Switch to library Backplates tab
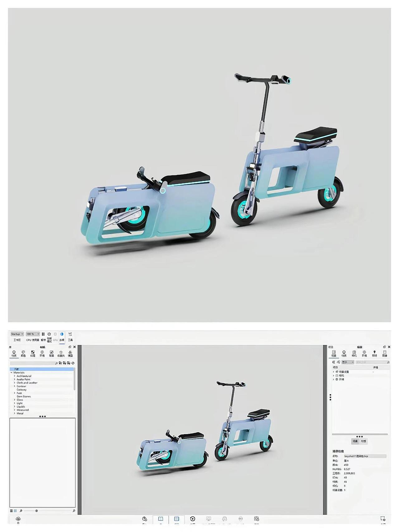The width and height of the screenshot is (399, 532). 51,353
